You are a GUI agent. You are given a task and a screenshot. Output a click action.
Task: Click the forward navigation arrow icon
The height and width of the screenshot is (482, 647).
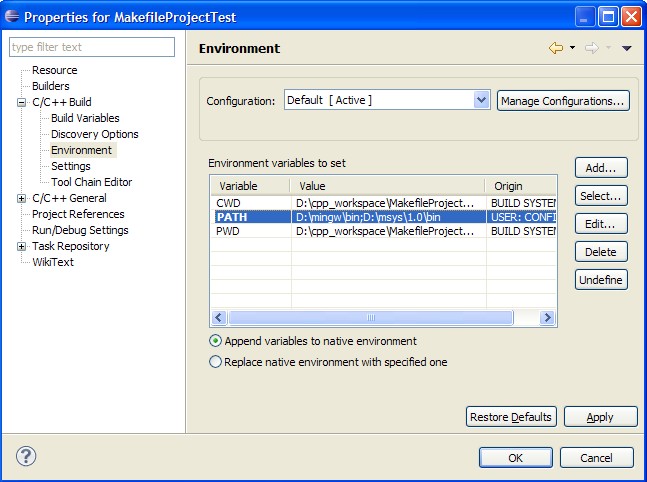point(591,48)
